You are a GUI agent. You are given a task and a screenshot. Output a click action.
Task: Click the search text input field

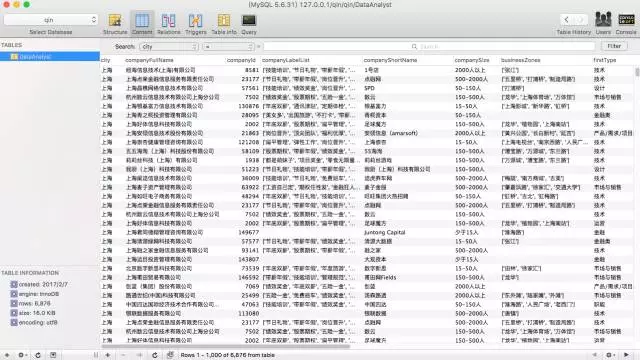click(429, 47)
